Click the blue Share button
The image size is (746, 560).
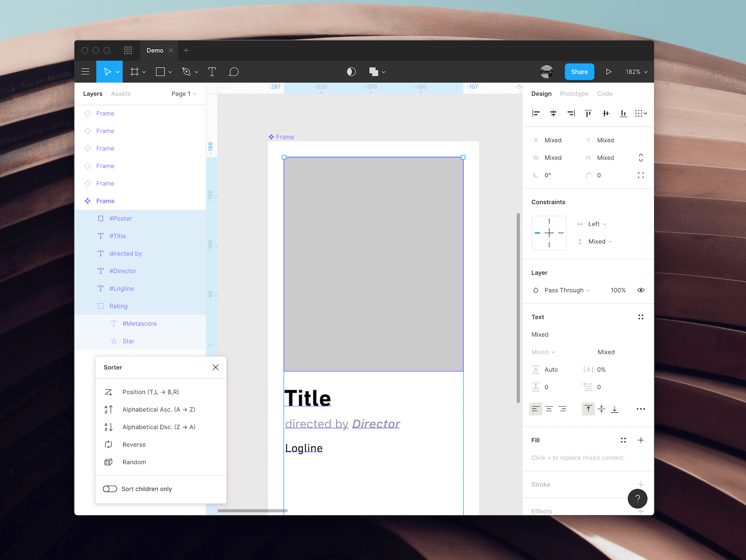579,72
